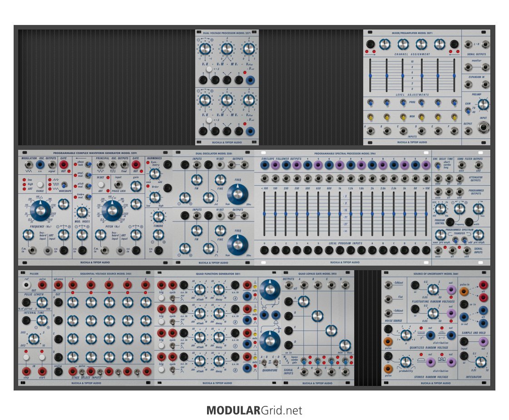This screenshot has height=420, width=509.
Task: Flip the C-D QUADRATURE switch
Action: 276,362
